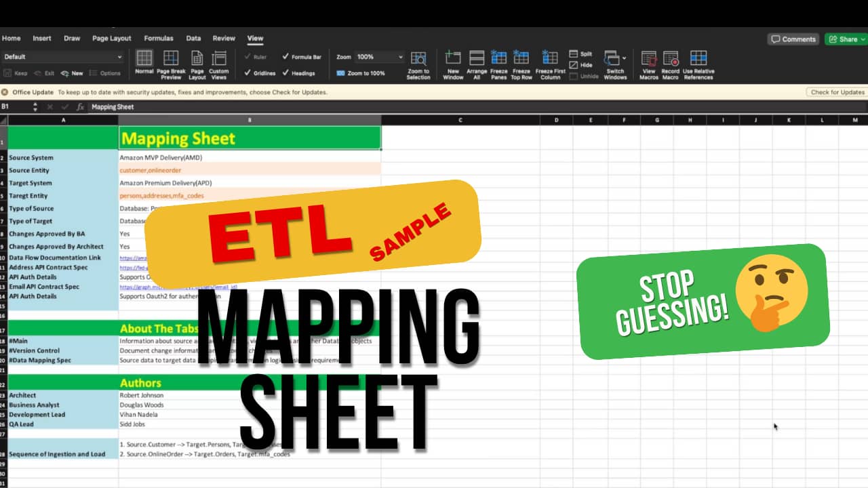The width and height of the screenshot is (868, 488).
Task: Click formula bar text "Mapping Sheet"
Action: pyautogui.click(x=113, y=107)
